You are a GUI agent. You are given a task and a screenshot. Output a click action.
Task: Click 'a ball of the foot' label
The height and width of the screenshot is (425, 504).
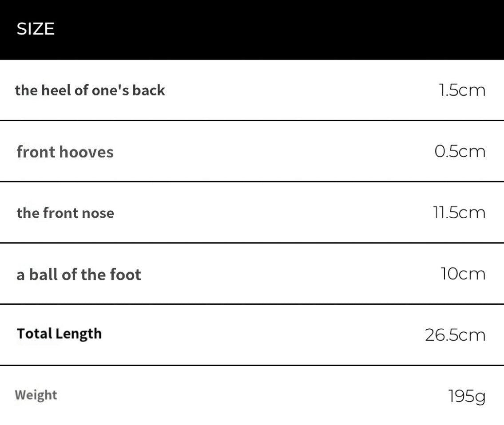click(79, 274)
